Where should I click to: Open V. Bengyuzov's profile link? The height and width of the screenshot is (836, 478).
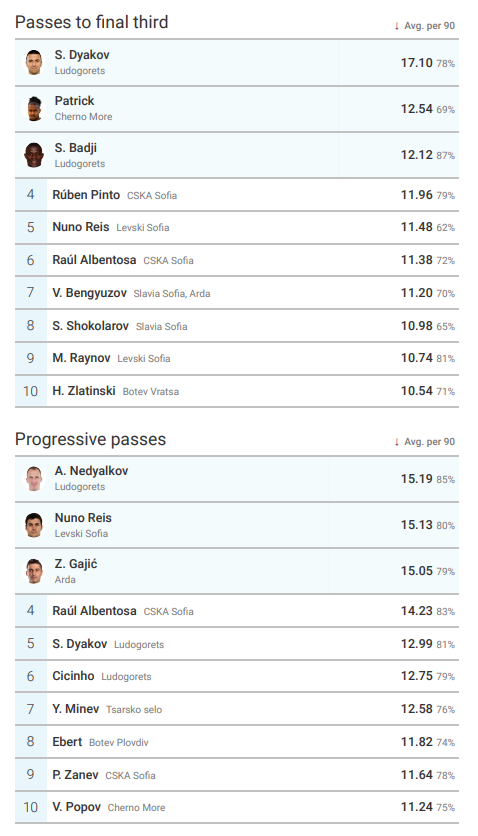[x=90, y=293]
